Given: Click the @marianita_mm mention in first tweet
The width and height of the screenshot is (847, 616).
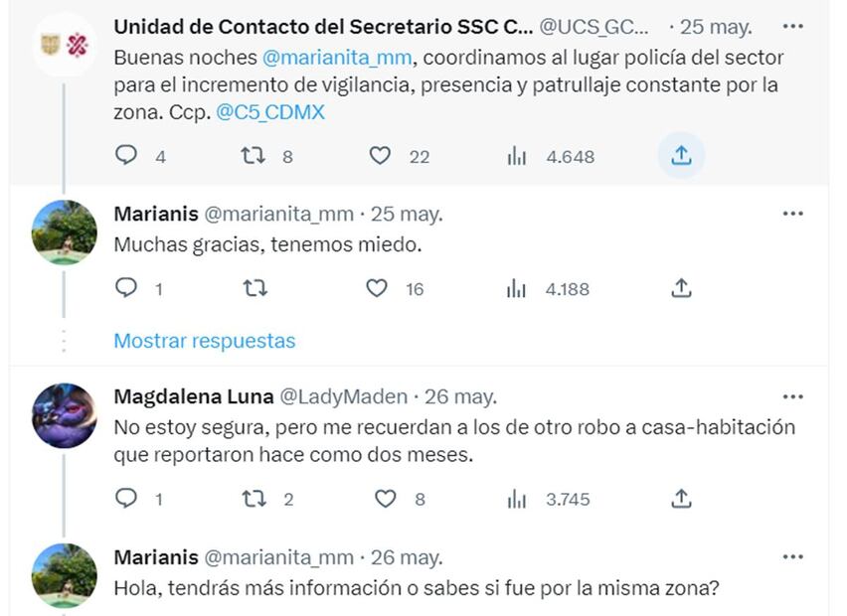Looking at the screenshot, I should tap(320, 58).
